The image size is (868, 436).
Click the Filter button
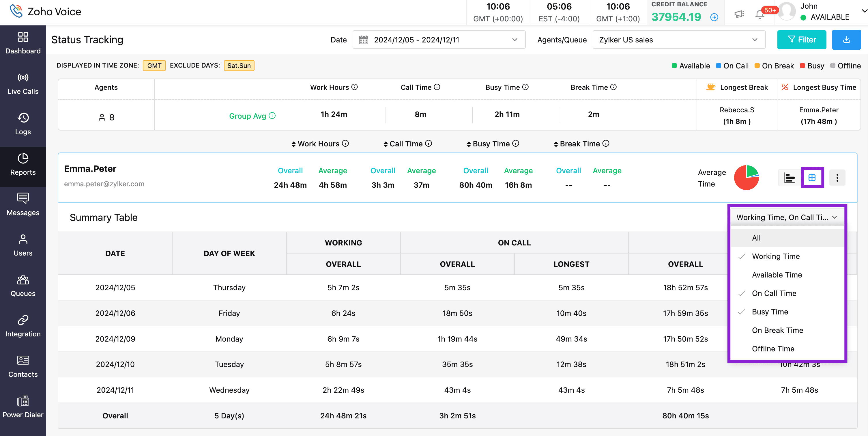(x=801, y=40)
